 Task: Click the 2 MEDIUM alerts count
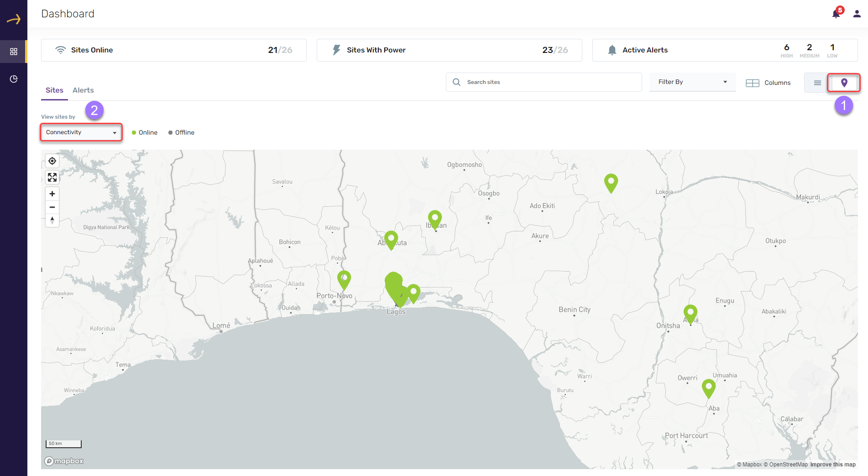click(x=810, y=50)
